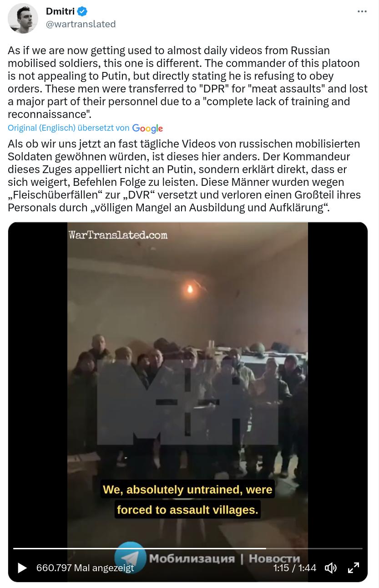This screenshot has height=588, width=379.
Task: Click the 'Мобилизация | Новости' watermark text
Action: click(224, 558)
